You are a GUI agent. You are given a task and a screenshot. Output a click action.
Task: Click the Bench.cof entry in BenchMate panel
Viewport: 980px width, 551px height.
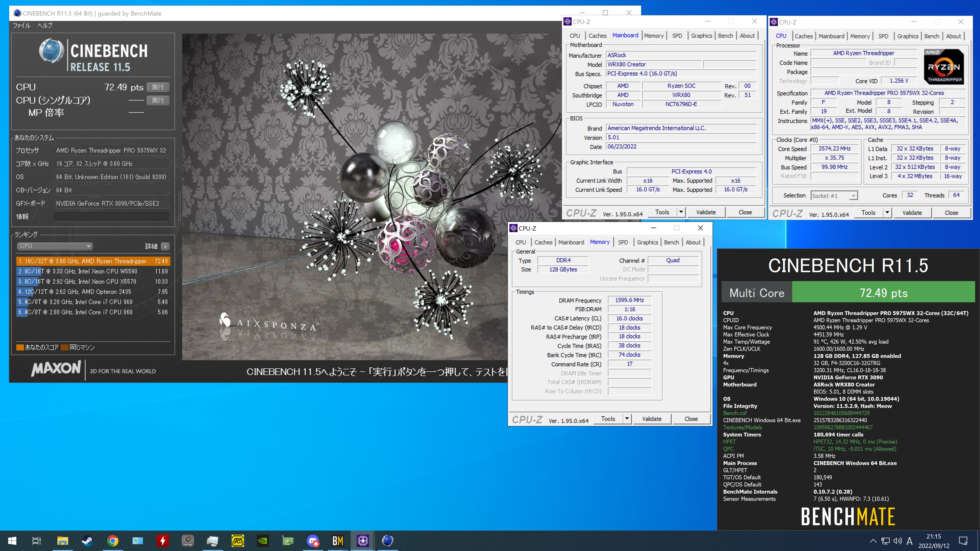pyautogui.click(x=735, y=413)
